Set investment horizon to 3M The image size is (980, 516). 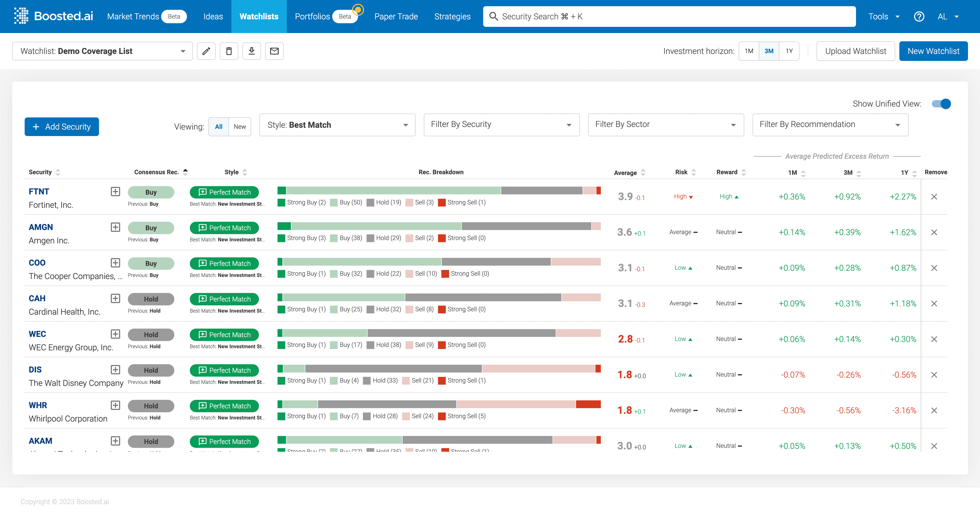(769, 51)
